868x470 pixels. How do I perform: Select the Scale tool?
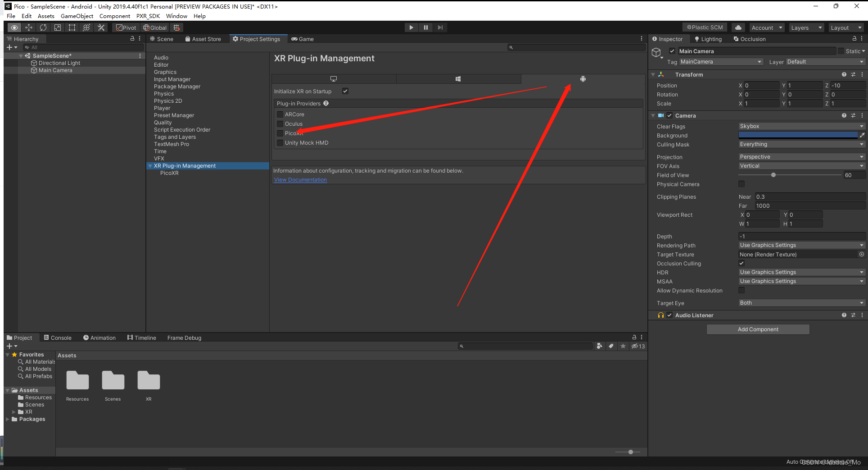[58, 27]
